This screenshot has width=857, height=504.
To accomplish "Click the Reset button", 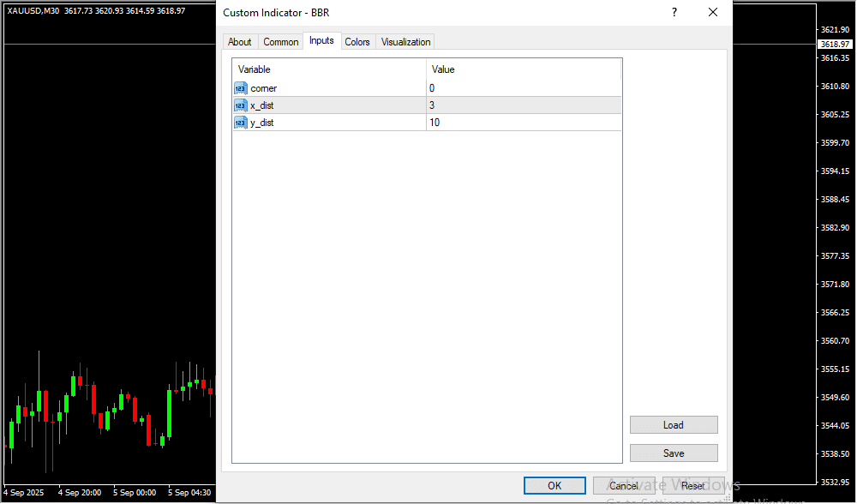I will pyautogui.click(x=693, y=486).
